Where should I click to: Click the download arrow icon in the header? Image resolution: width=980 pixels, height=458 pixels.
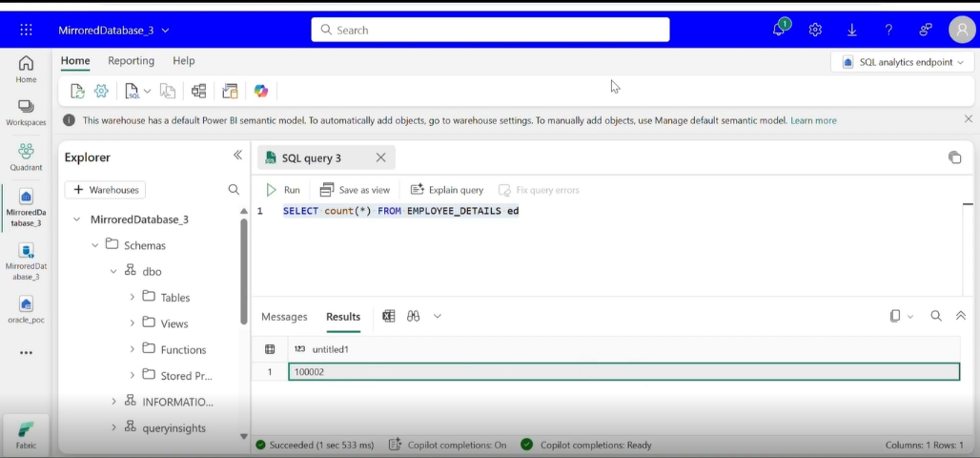point(852,30)
